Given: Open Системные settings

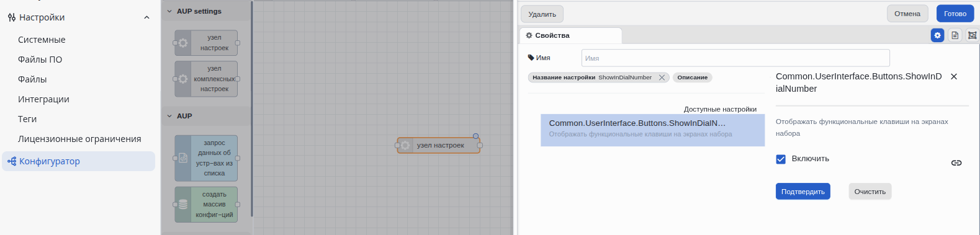Looking at the screenshot, I should (x=42, y=40).
